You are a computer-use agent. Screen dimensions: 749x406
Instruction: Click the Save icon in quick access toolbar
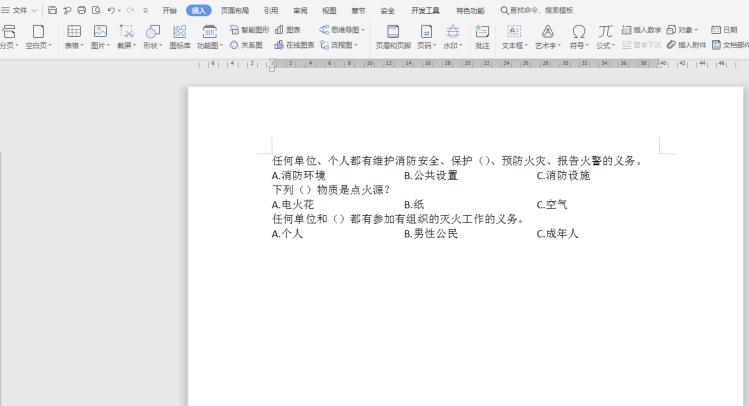[x=52, y=10]
